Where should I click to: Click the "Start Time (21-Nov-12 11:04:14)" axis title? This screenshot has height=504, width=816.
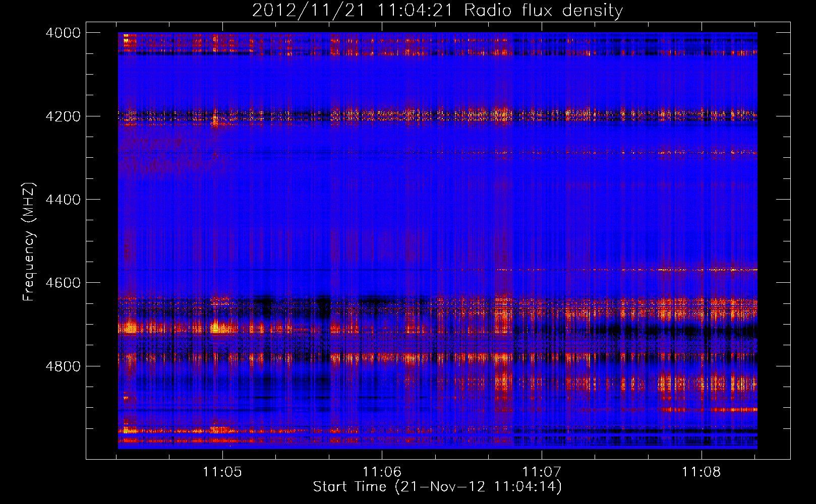click(x=437, y=487)
